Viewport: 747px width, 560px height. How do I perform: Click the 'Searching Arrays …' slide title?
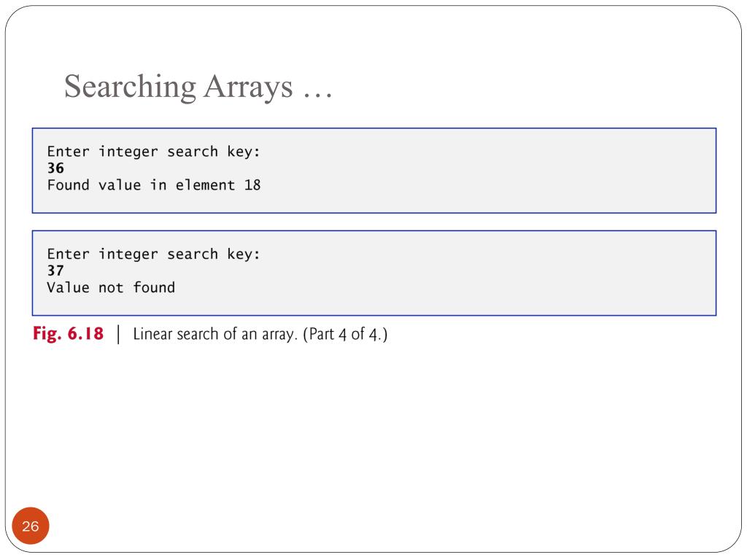(x=198, y=87)
